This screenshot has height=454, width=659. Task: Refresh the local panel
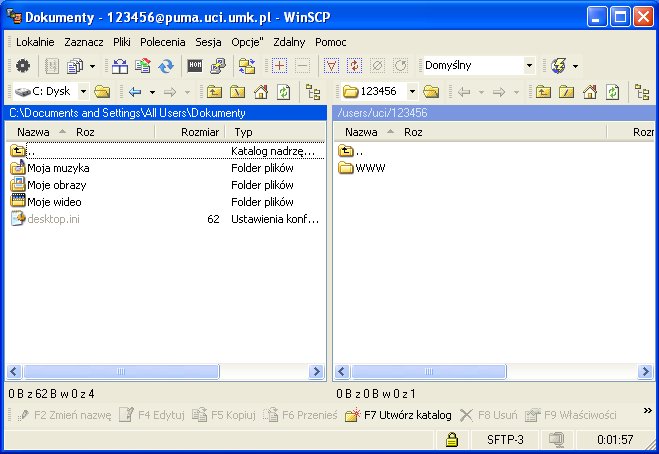[284, 92]
